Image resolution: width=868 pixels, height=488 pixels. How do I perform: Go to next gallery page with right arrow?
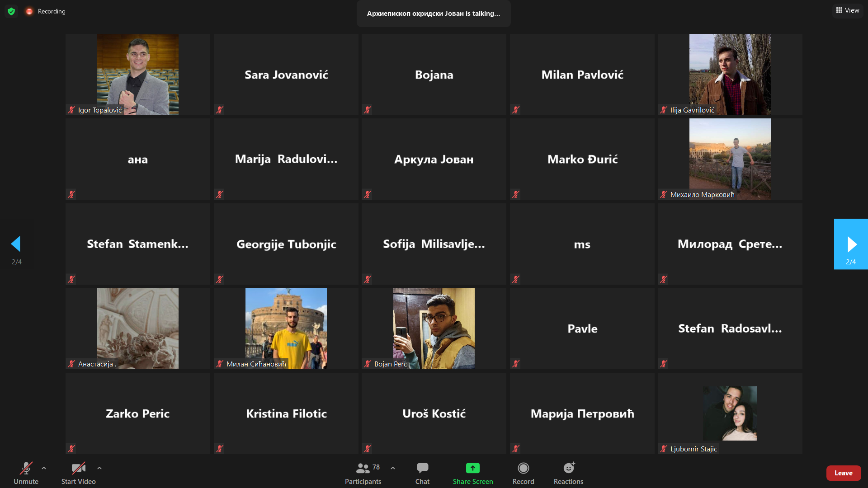pos(851,244)
